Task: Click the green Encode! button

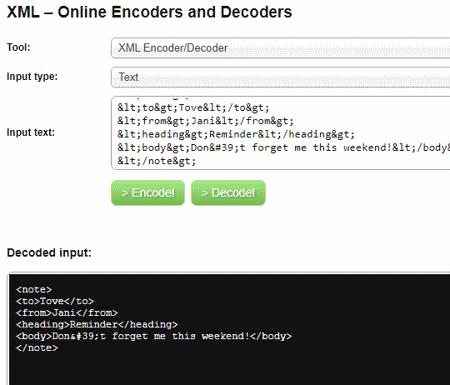Action: coord(148,193)
